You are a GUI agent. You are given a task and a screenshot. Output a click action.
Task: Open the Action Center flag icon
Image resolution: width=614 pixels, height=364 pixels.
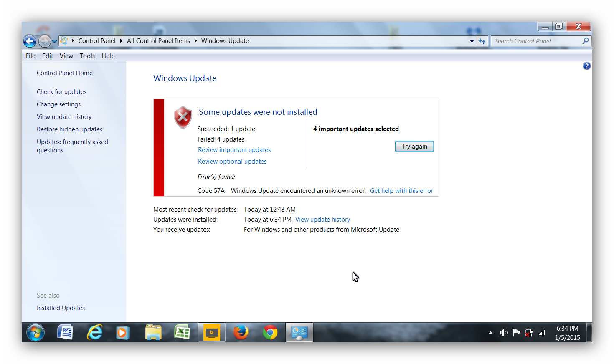coord(517,333)
